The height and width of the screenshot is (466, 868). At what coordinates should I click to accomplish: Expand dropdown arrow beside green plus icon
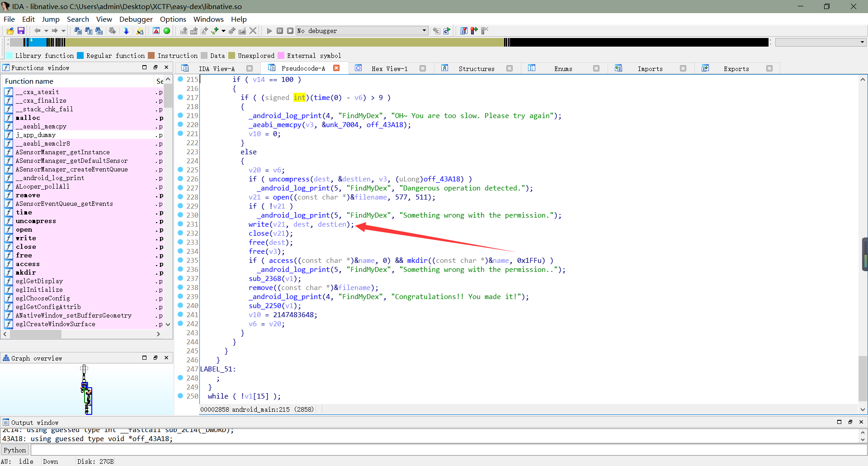point(223,31)
